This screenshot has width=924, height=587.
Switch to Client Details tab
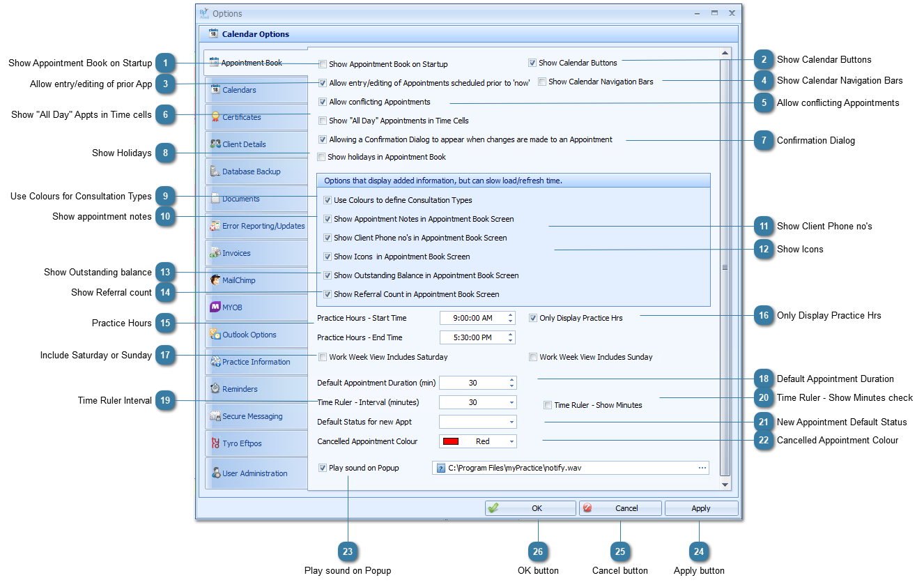pos(255,144)
